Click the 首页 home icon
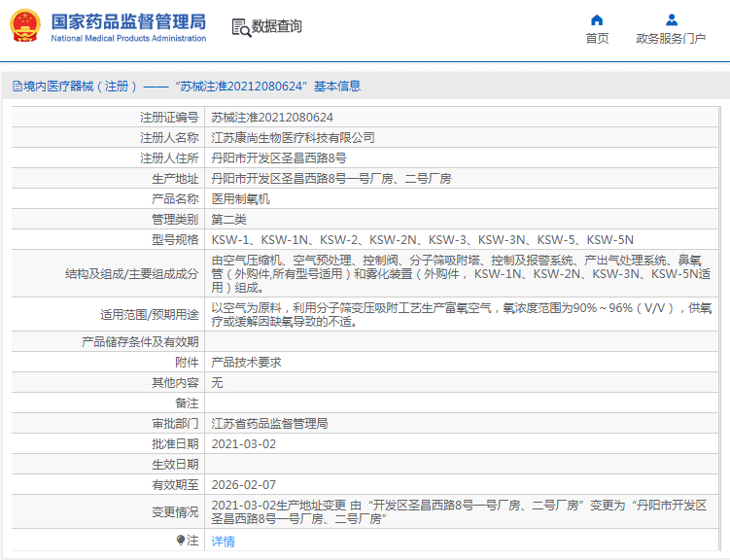The height and width of the screenshot is (560, 730). 597,20
